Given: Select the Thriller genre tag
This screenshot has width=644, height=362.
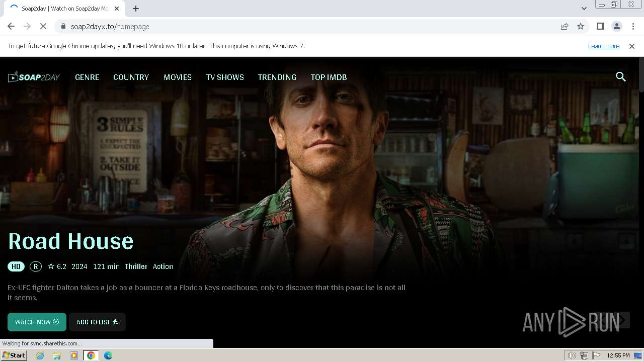Looking at the screenshot, I should 136,266.
